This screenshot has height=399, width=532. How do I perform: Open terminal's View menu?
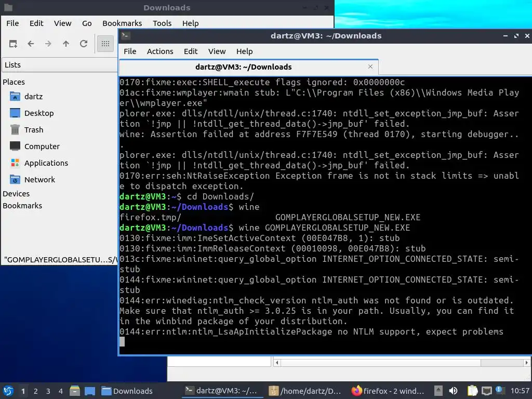(217, 51)
